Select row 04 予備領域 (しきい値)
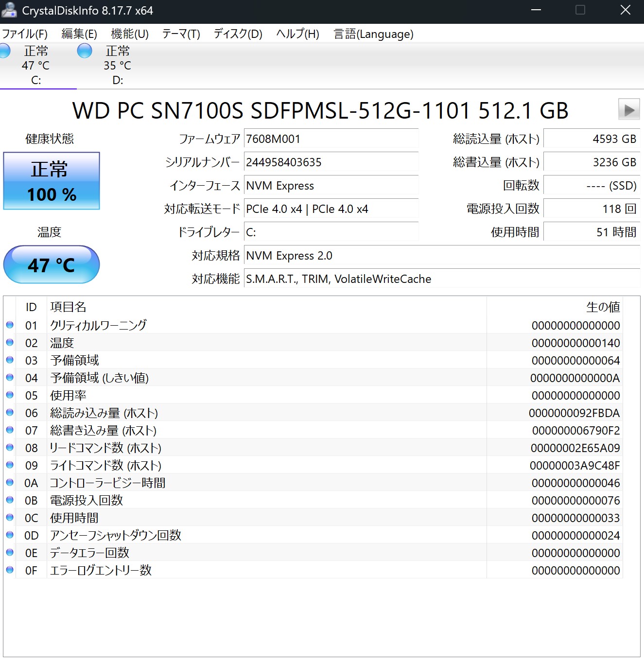The width and height of the screenshot is (644, 664). tap(313, 378)
